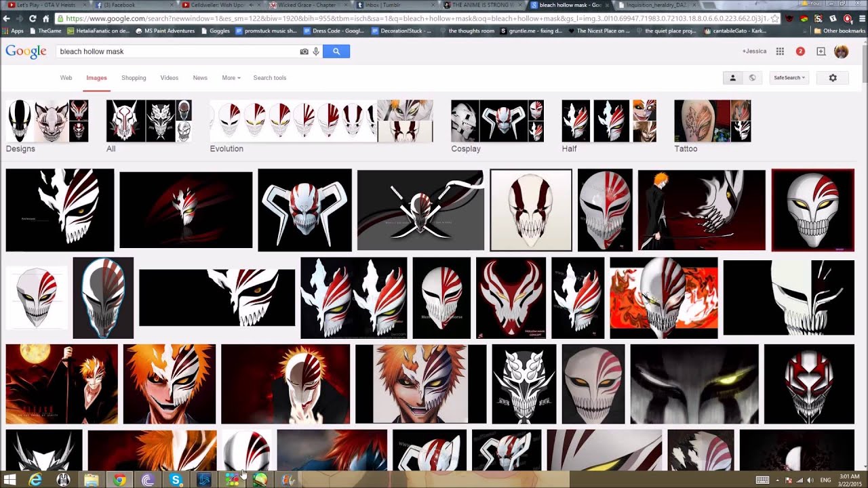Open +Jessica profile link
Screen dimensions: 868x488
754,52
